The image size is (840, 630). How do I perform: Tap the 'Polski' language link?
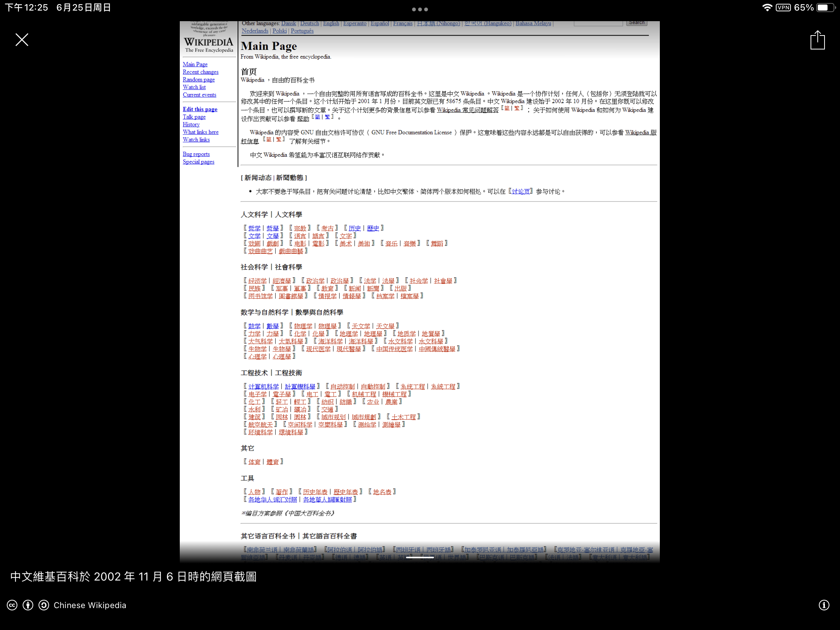[279, 31]
